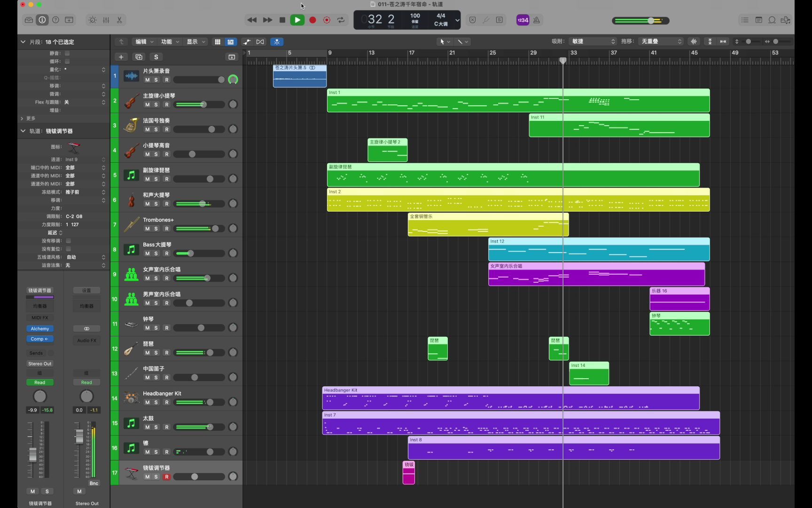812x508 pixels.
Task: Open the Loop Browser icon
Action: [772, 20]
